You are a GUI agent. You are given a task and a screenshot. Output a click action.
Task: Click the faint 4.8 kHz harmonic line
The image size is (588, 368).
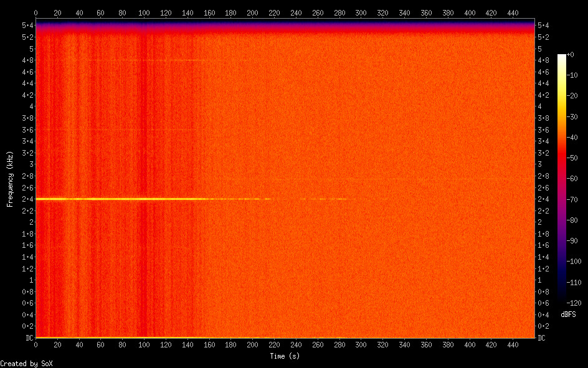156,60
